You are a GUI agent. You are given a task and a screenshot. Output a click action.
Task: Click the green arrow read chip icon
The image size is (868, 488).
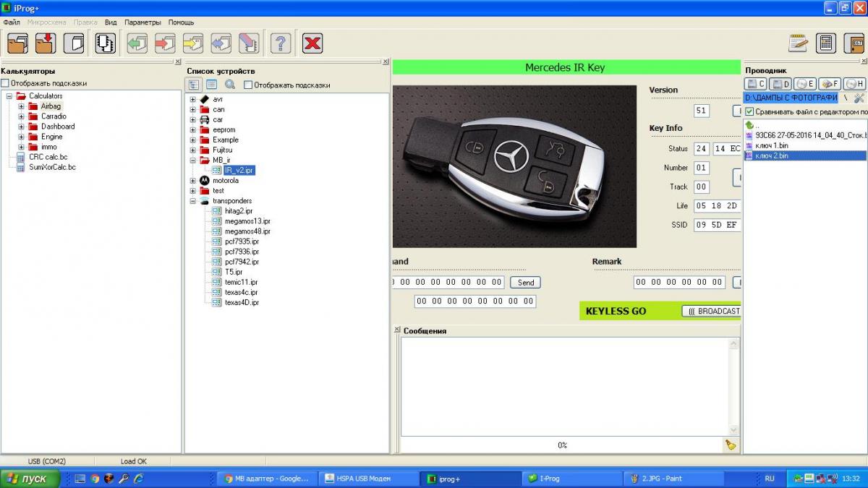click(x=137, y=43)
